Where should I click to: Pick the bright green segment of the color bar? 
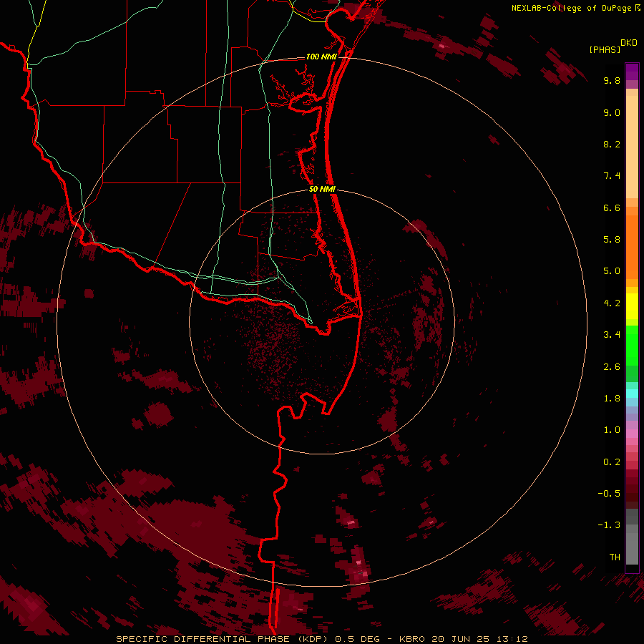pyautogui.click(x=632, y=346)
